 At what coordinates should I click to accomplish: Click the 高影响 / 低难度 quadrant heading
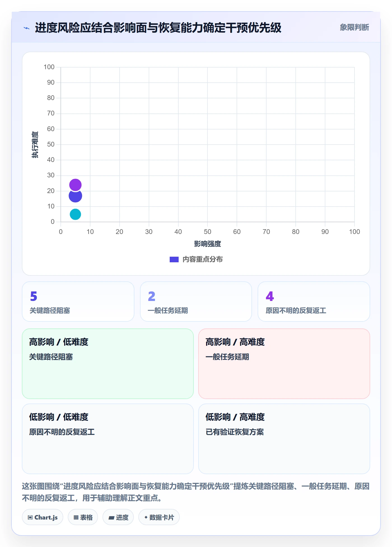[59, 342]
